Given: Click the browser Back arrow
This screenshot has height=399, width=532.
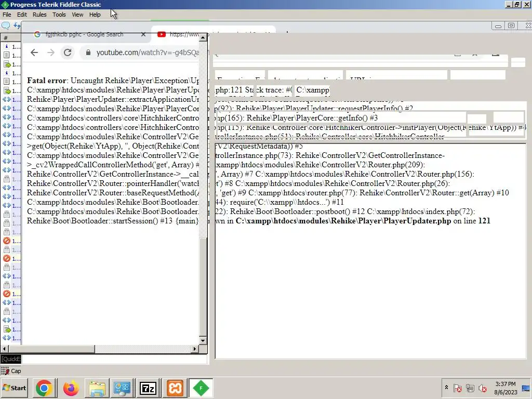Looking at the screenshot, I should 34,52.
